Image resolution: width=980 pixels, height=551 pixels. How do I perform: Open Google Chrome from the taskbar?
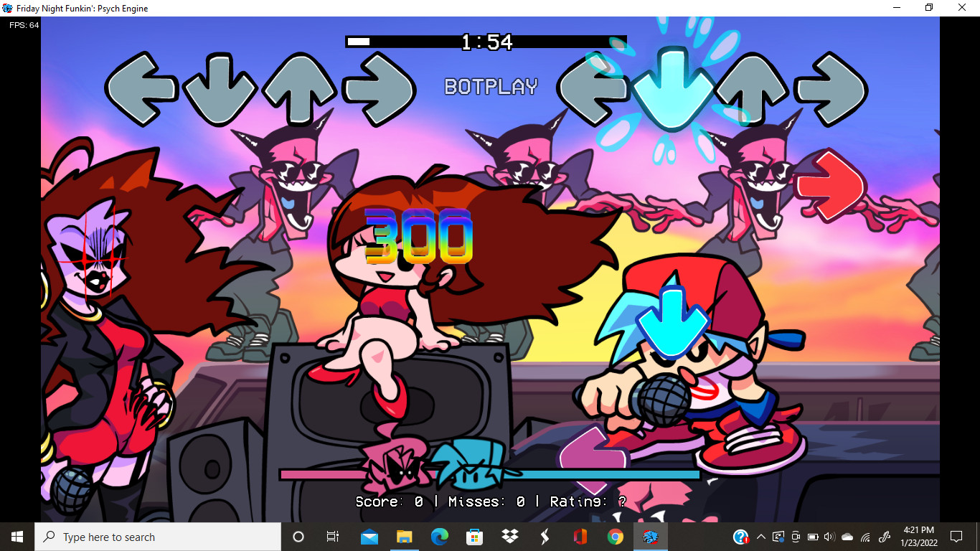(616, 537)
